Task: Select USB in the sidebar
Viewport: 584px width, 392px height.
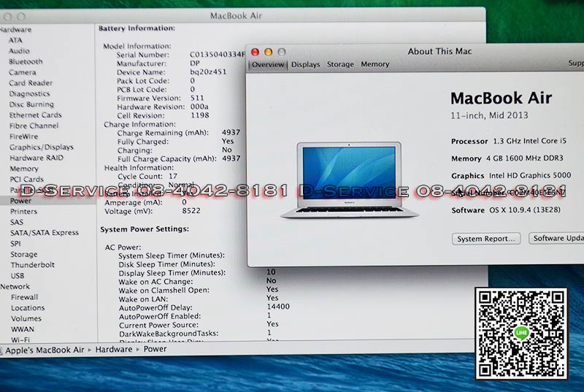Action: (x=17, y=276)
